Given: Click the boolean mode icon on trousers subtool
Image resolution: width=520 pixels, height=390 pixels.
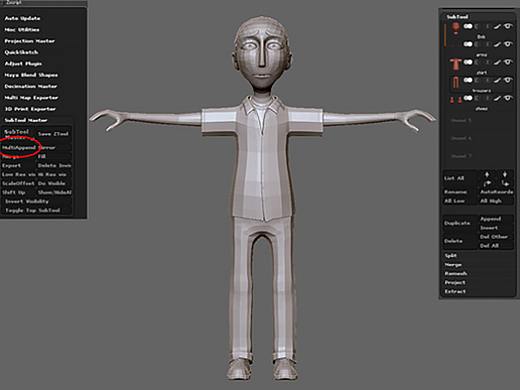Looking at the screenshot, I should 468,80.
